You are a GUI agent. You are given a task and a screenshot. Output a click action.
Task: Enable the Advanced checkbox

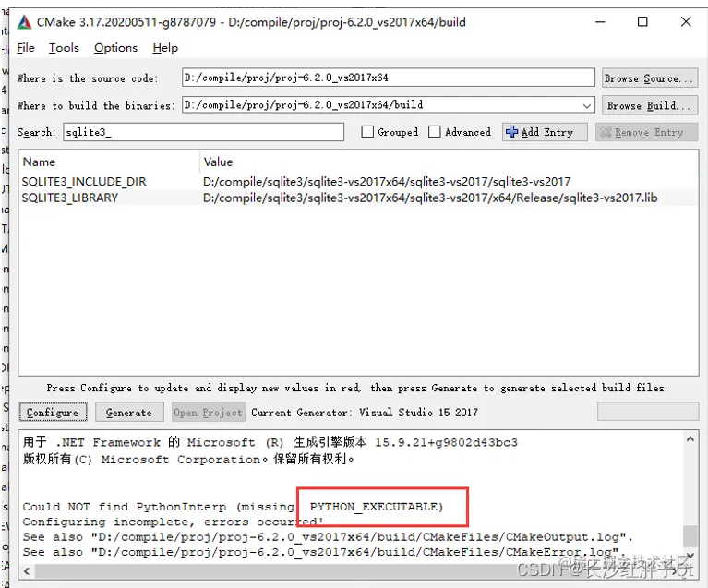tap(434, 132)
